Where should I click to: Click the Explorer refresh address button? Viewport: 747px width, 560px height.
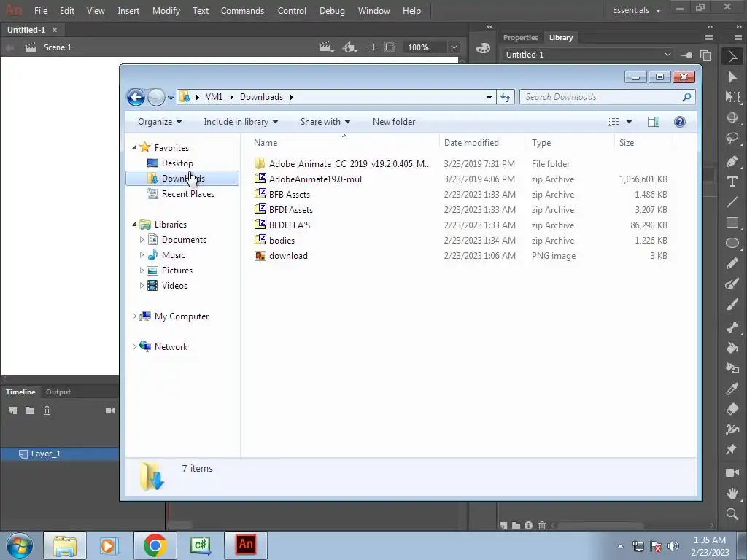click(x=506, y=97)
